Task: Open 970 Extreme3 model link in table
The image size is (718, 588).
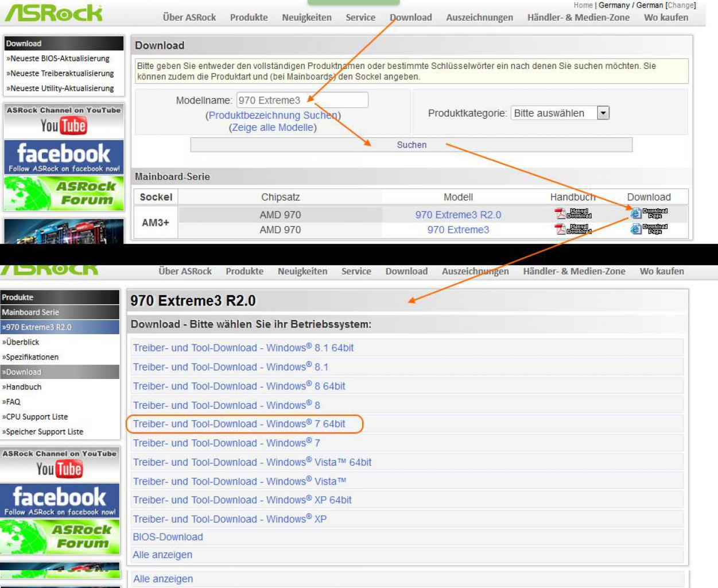Action: click(458, 230)
